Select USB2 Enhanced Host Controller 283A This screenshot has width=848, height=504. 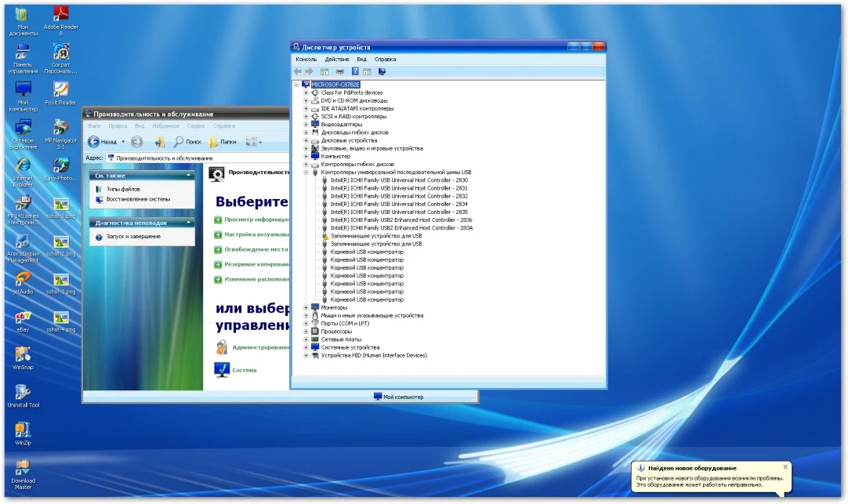(401, 228)
